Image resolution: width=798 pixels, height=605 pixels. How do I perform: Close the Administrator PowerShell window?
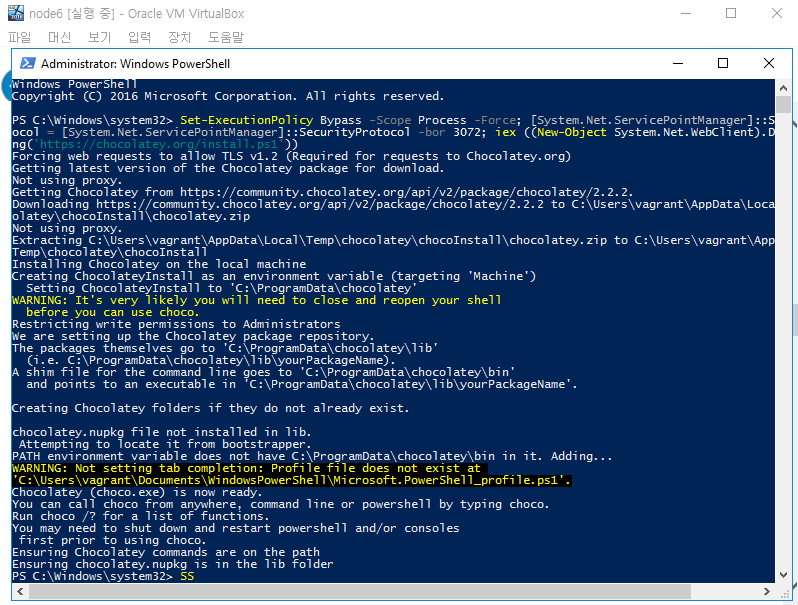pos(768,63)
